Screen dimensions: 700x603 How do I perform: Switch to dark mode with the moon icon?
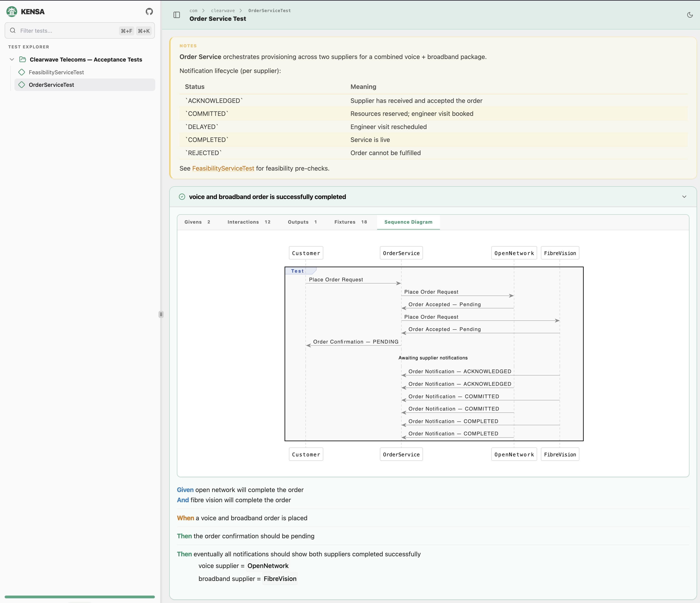pos(690,15)
